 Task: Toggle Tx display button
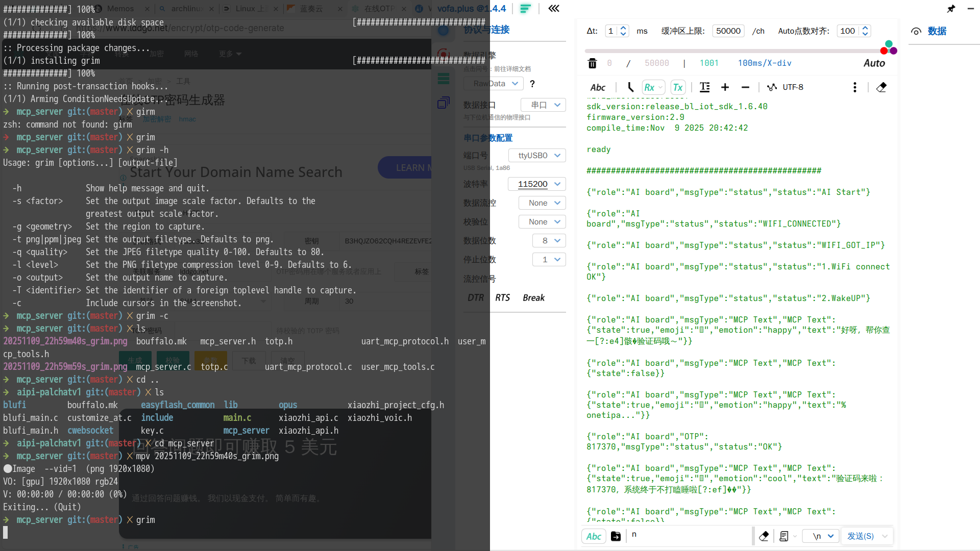678,87
